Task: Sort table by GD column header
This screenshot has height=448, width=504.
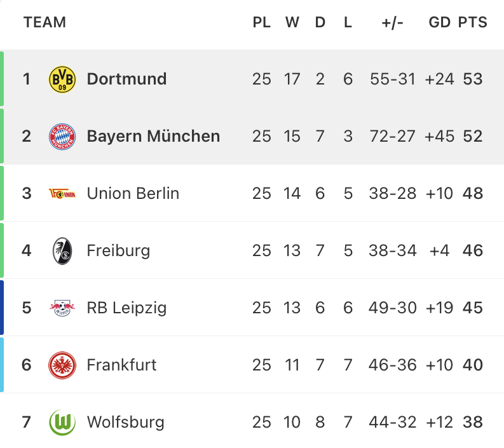Action: click(x=439, y=22)
